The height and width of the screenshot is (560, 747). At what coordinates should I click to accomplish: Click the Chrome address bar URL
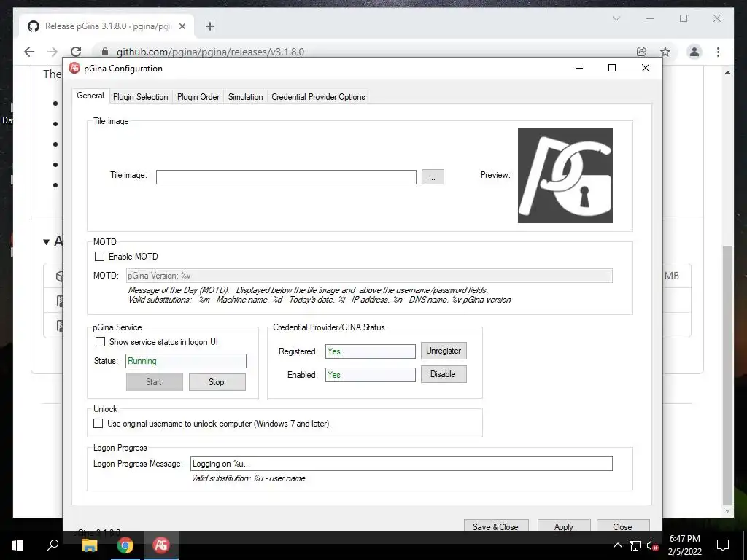210,52
